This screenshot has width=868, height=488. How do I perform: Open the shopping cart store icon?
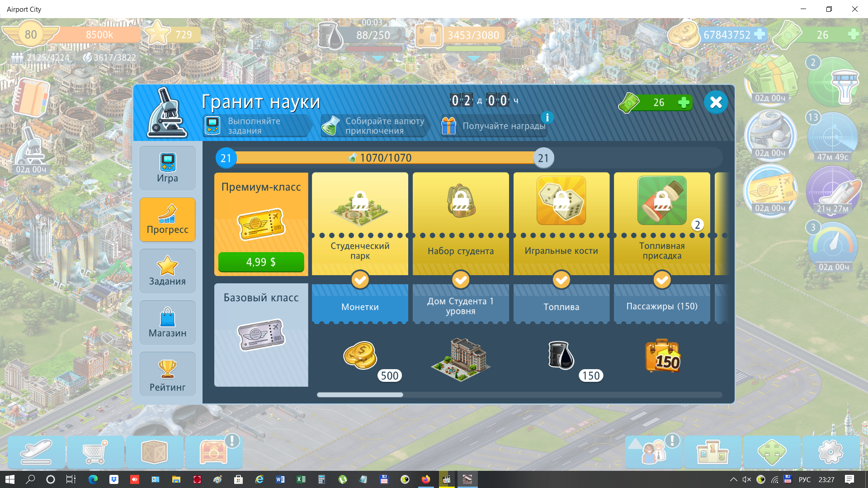[95, 452]
